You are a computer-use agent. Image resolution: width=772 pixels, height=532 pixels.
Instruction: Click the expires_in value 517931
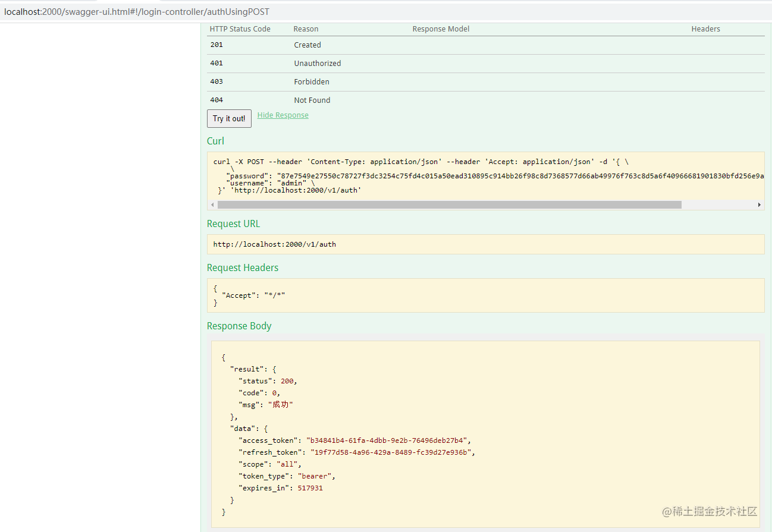point(310,488)
